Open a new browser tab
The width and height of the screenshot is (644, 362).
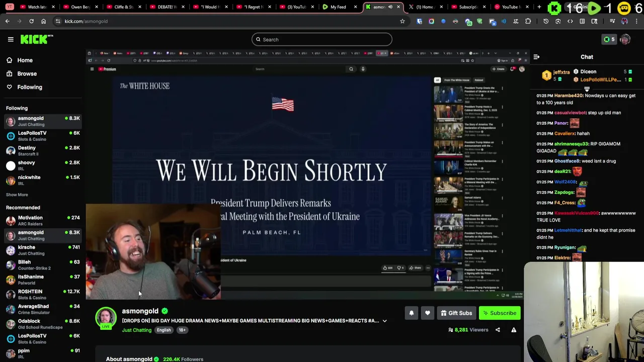click(539, 7)
